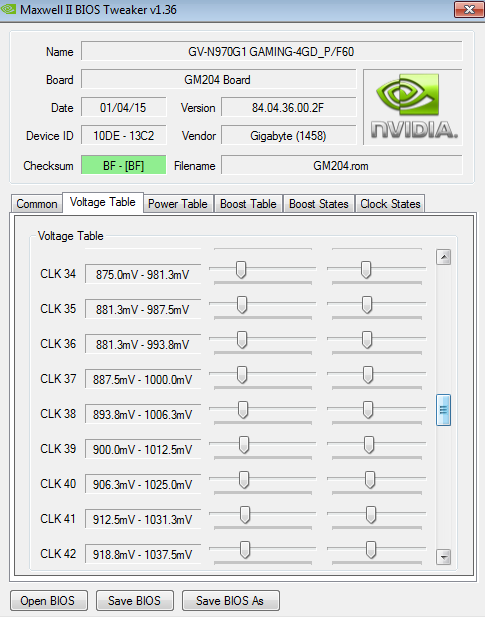Click the Name field GV-N970G1 GAMING-4GD_P/F60
Image resolution: width=485 pixels, height=617 pixels.
point(271,52)
